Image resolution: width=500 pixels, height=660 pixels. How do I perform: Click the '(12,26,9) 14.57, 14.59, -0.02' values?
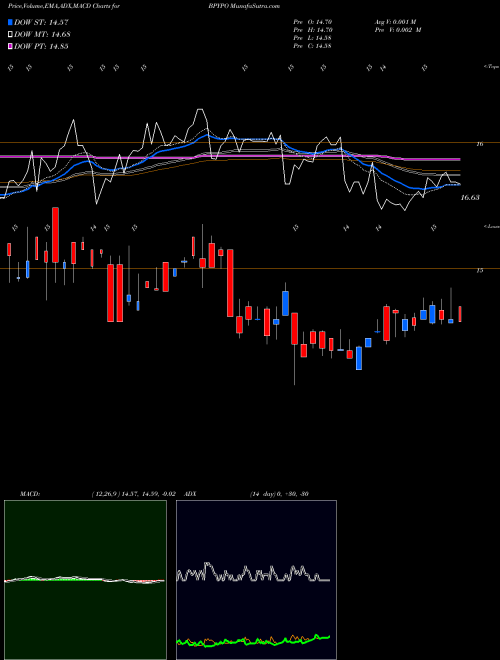coord(133,494)
